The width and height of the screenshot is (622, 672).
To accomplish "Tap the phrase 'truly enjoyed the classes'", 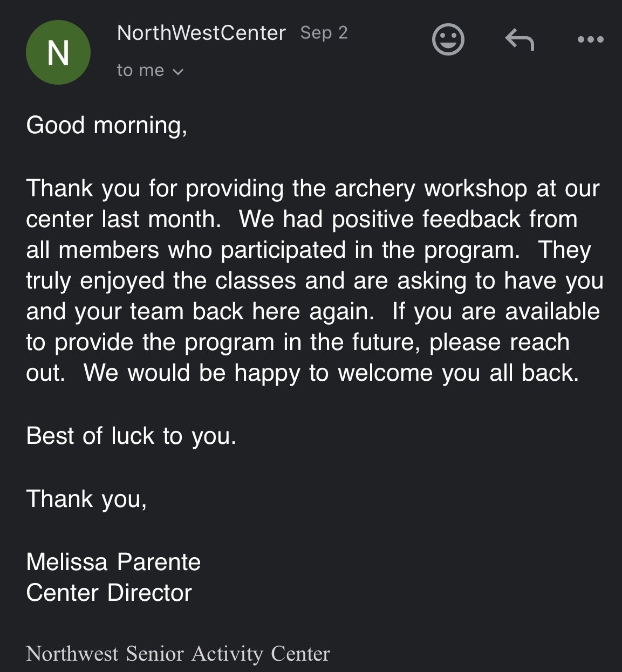I will (x=161, y=281).
